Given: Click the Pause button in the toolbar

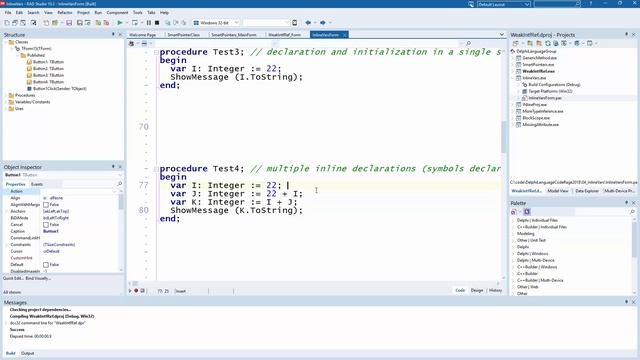Looking at the screenshot, I should (x=149, y=23).
